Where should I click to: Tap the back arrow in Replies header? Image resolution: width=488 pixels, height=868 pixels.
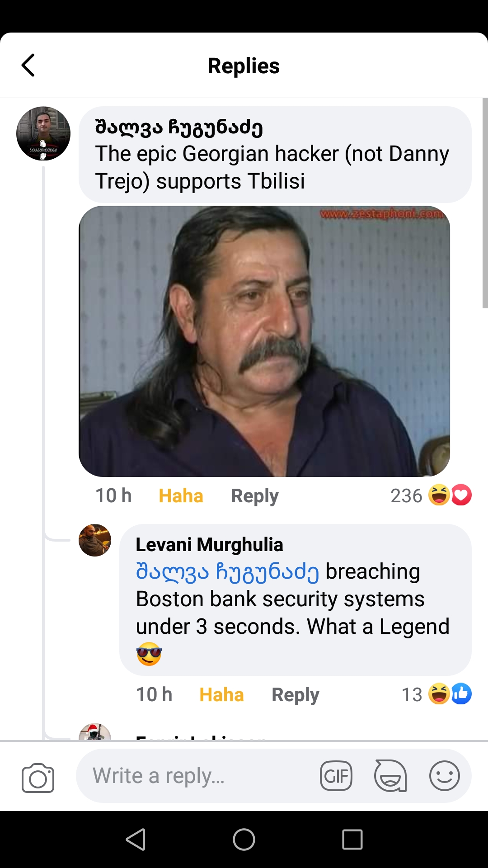[x=28, y=66]
